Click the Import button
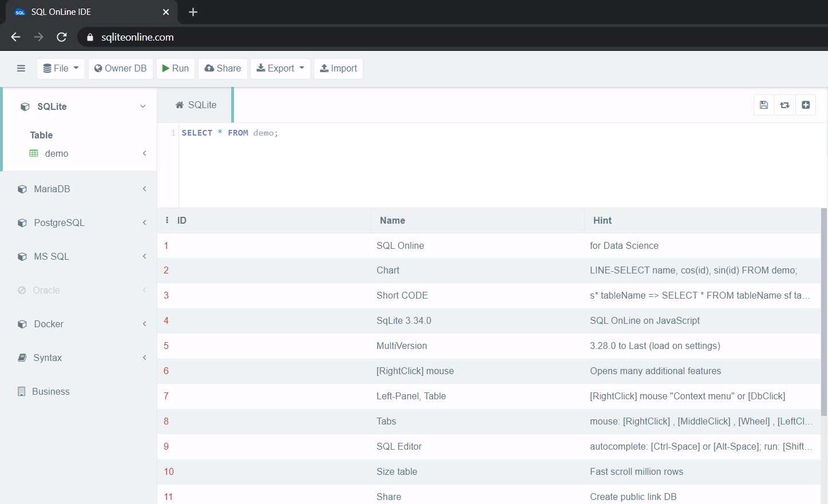This screenshot has height=504, width=828. click(338, 69)
